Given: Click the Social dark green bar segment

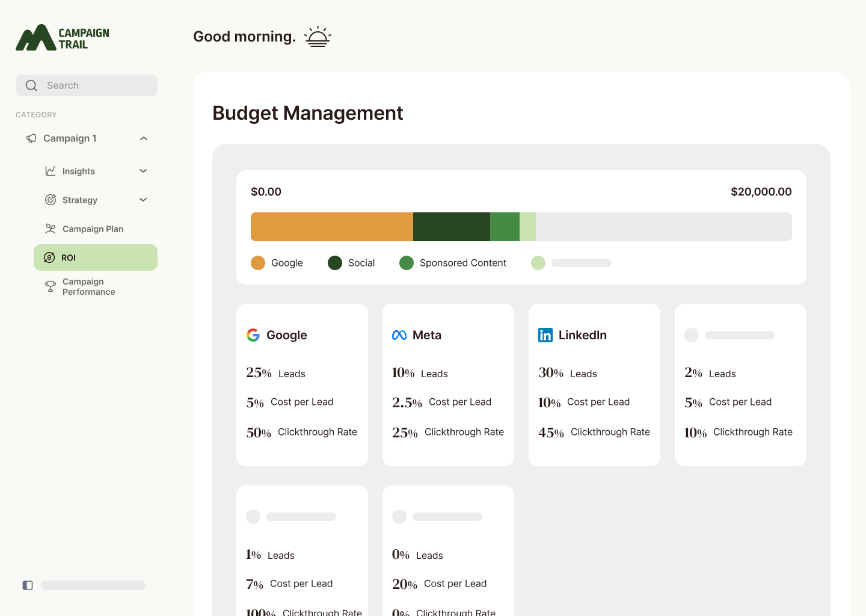Looking at the screenshot, I should 452,227.
